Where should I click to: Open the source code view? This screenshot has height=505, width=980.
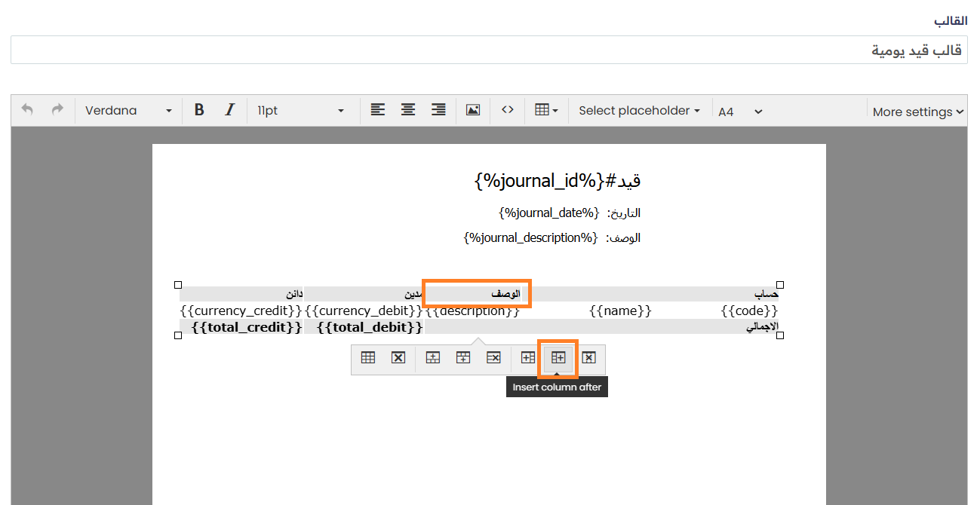508,110
